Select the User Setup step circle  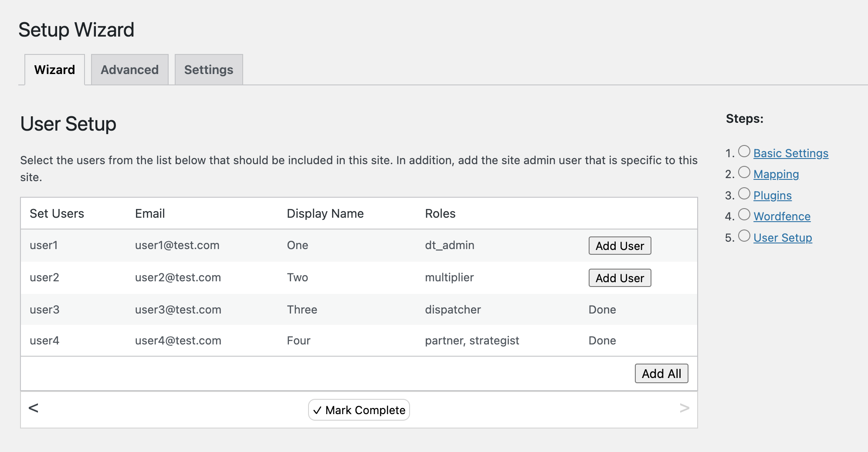point(744,236)
